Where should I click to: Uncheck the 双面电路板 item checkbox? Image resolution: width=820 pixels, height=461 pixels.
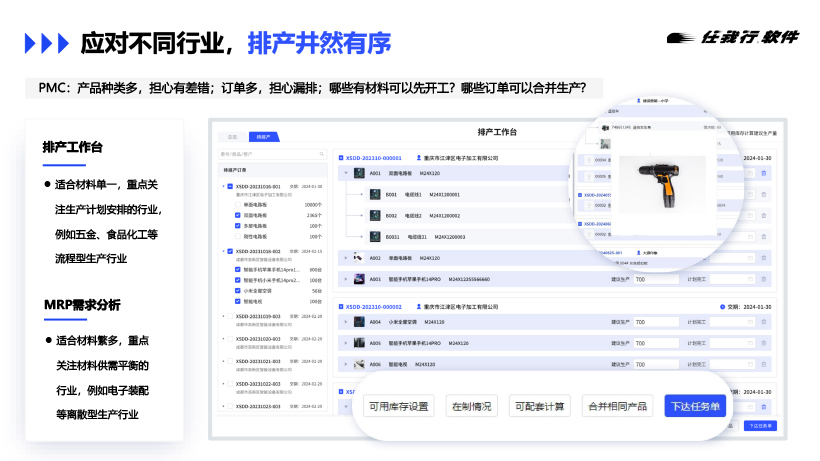click(238, 215)
